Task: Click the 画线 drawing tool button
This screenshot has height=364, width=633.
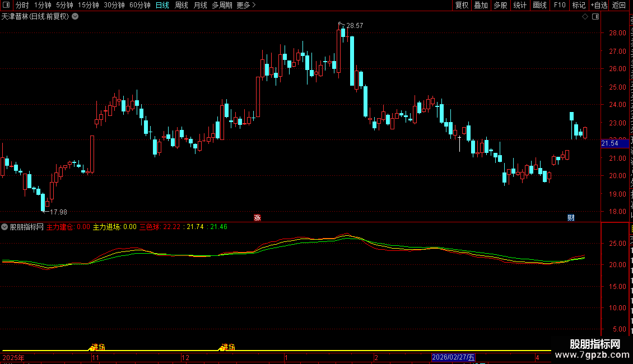Action: point(539,5)
